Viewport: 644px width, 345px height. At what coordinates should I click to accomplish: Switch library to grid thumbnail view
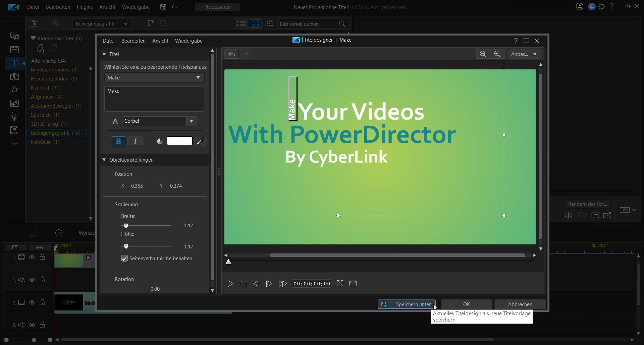[255, 23]
